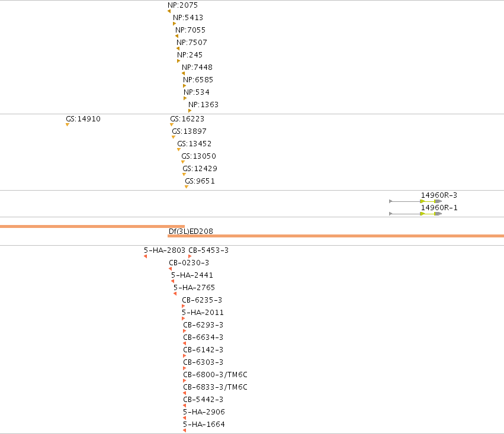Select the GS:9651 label
This screenshot has width=504, height=434.
pyautogui.click(x=200, y=181)
